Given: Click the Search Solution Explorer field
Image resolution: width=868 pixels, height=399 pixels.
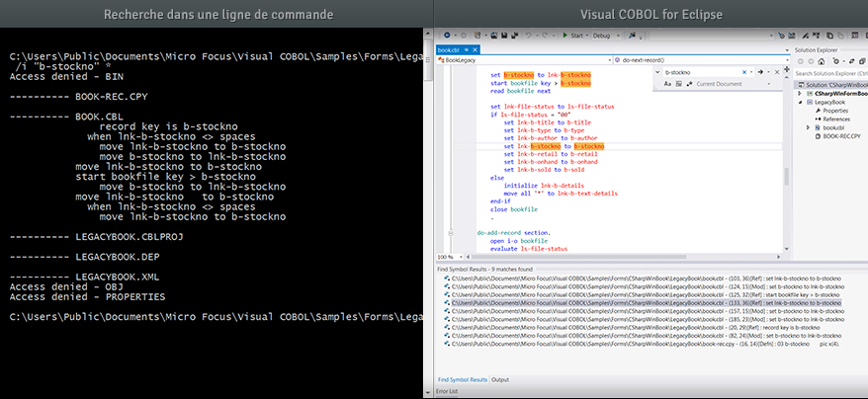Looking at the screenshot, I should pos(828,73).
